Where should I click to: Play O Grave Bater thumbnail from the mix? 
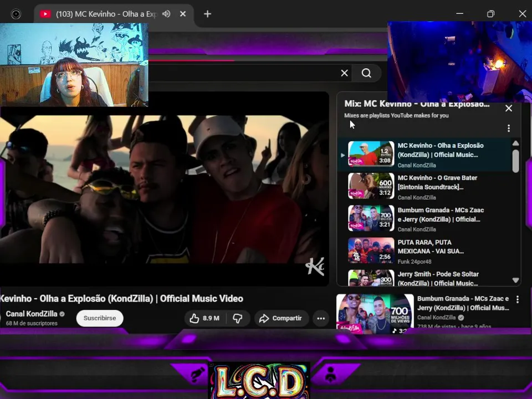click(371, 186)
